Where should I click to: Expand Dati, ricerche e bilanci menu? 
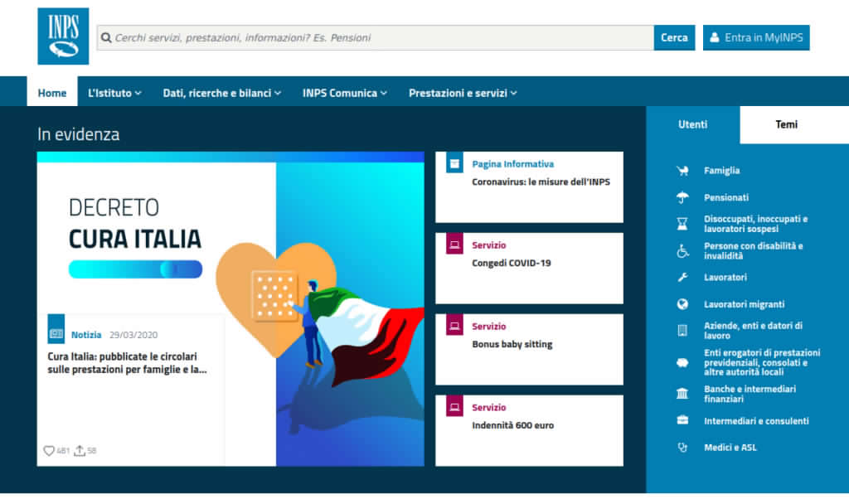click(221, 93)
